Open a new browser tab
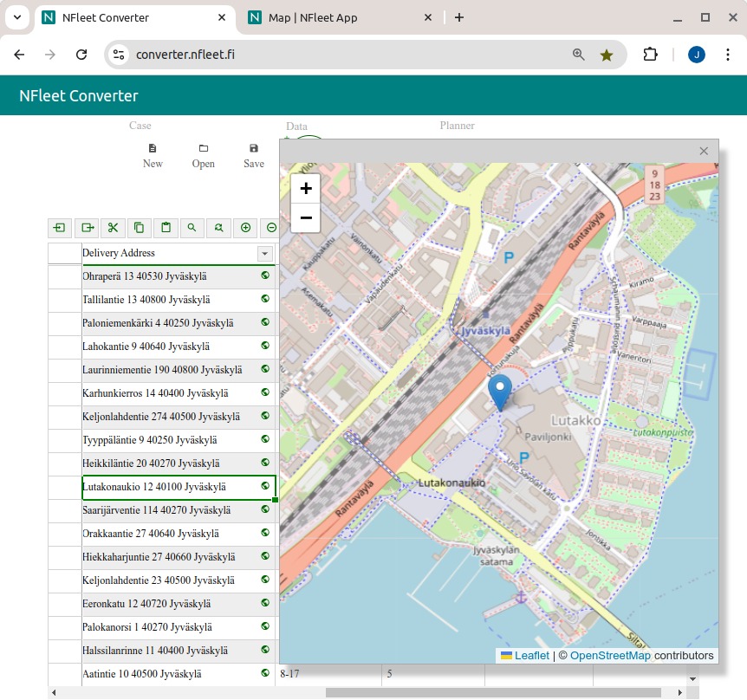Image resolution: width=747 pixels, height=700 pixels. pyautogui.click(x=458, y=17)
